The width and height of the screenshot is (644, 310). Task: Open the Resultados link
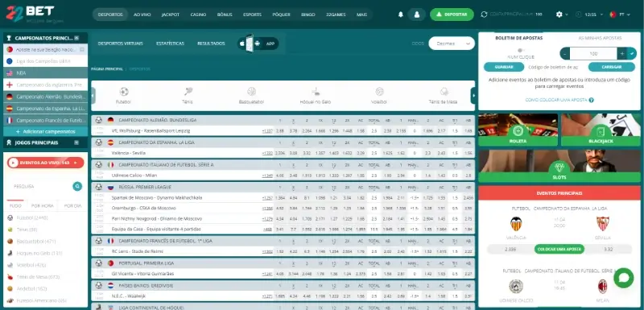[x=211, y=43]
